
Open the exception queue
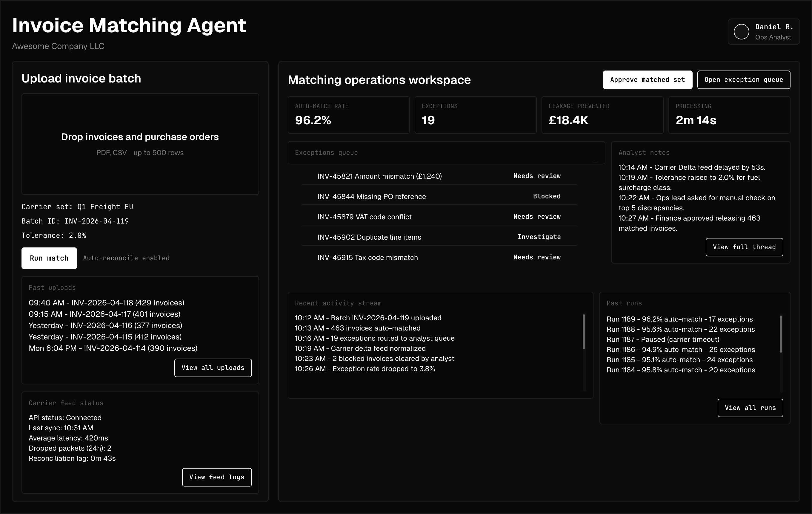(744, 80)
